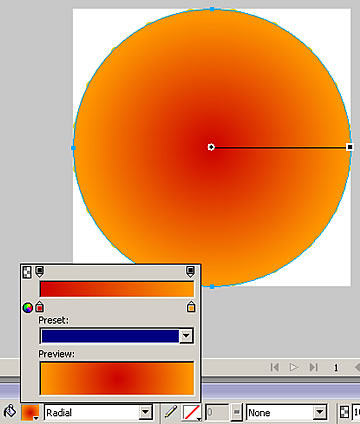Click the round gradient center handle
Viewport: 360px width, 424px height.
point(211,147)
